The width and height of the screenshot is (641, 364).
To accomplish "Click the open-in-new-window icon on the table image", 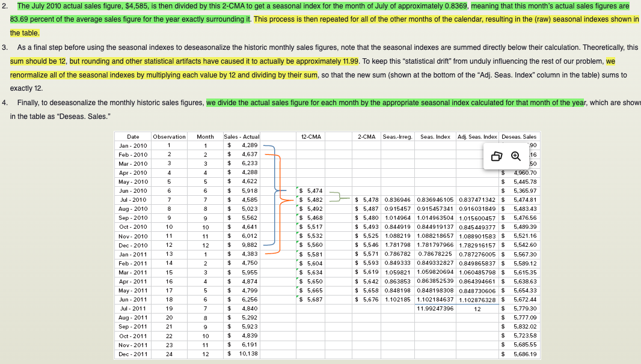I will pos(496,156).
